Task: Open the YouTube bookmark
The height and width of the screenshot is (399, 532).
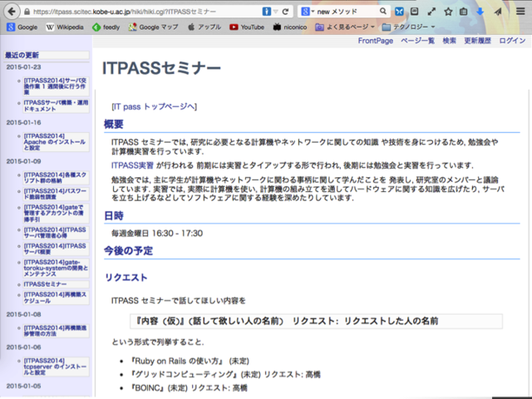Action: 246,27
